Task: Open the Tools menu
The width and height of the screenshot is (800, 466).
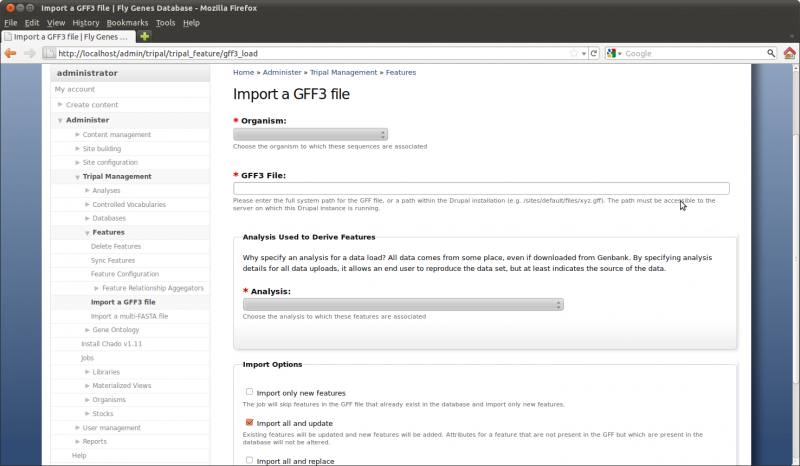Action: click(x=165, y=22)
